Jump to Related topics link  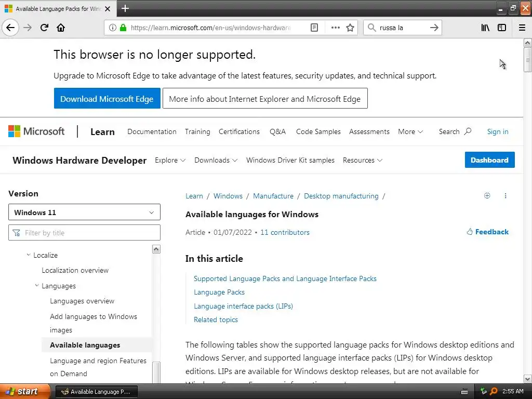[x=216, y=320]
